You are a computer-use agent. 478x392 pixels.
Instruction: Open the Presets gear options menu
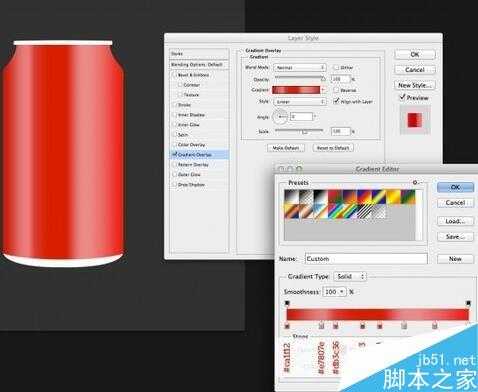coord(417,183)
